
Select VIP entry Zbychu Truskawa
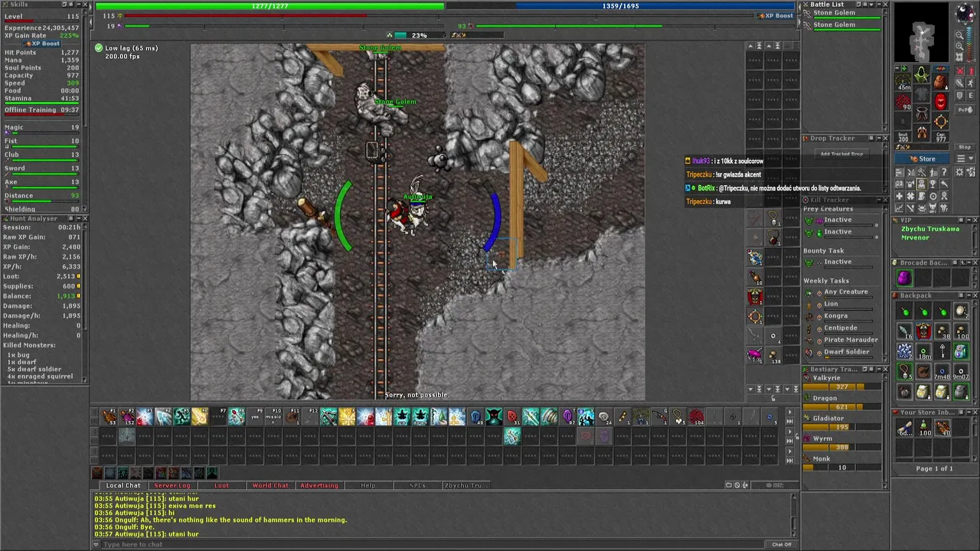(x=930, y=229)
